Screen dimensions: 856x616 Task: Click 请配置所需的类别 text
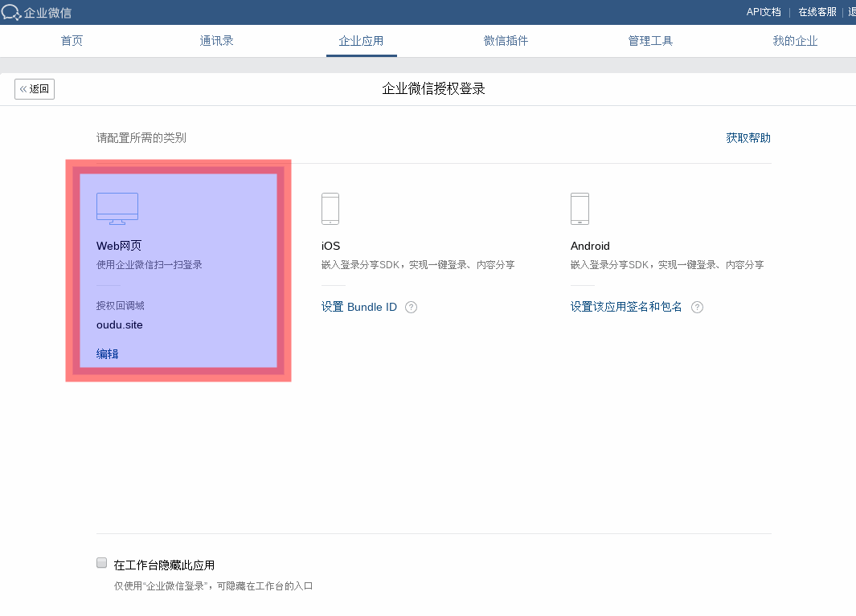pos(141,138)
